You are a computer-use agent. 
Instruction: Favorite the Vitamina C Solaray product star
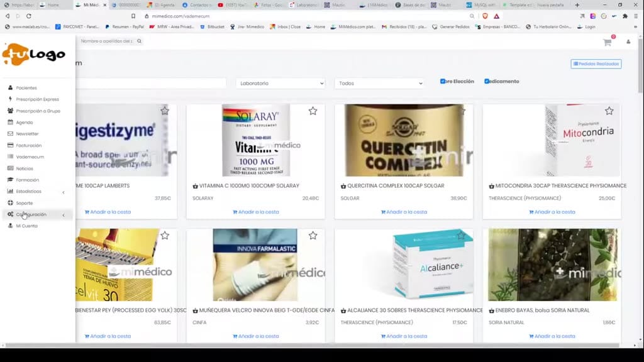pos(313,111)
